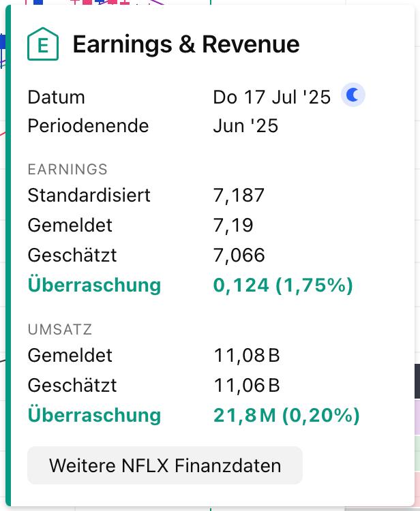Click the earnings surprise 0,124 (1,75%)
Screen dimensions: 420x511
[283, 285]
